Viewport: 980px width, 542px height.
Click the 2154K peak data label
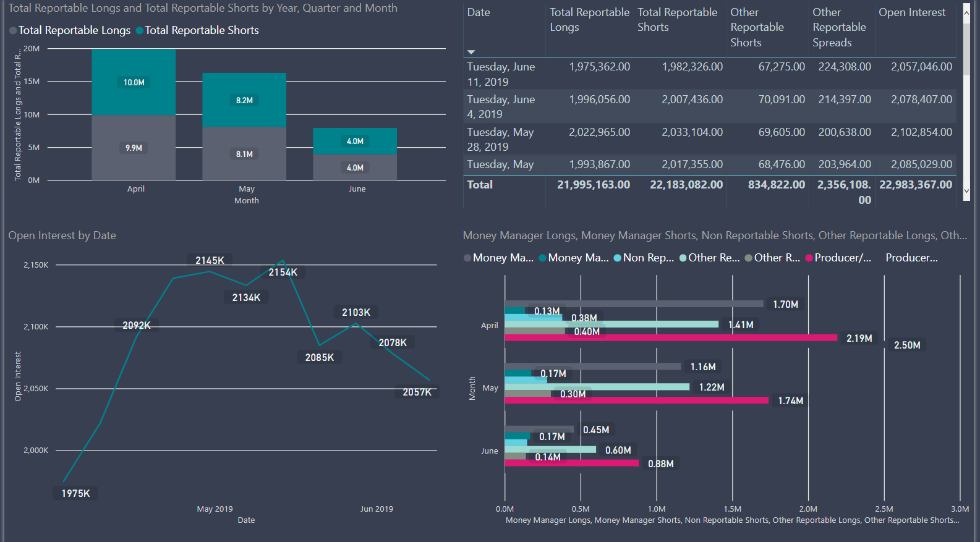tap(283, 273)
